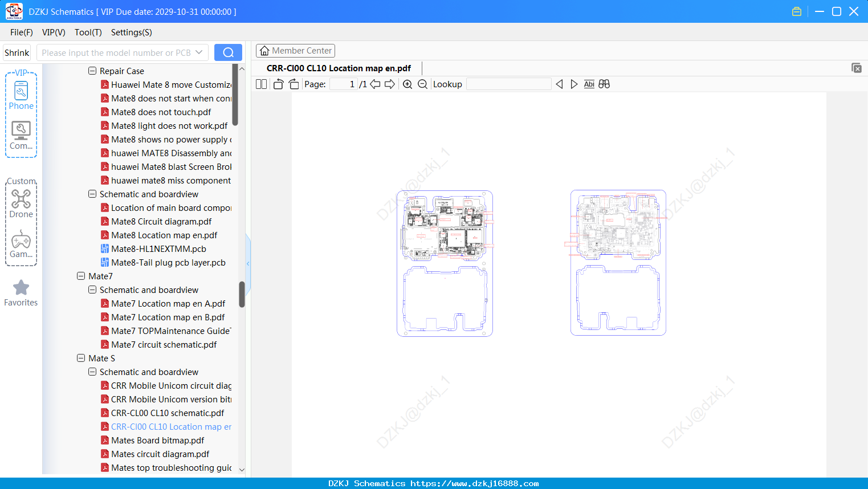Collapse the Mate7 node

tap(81, 276)
